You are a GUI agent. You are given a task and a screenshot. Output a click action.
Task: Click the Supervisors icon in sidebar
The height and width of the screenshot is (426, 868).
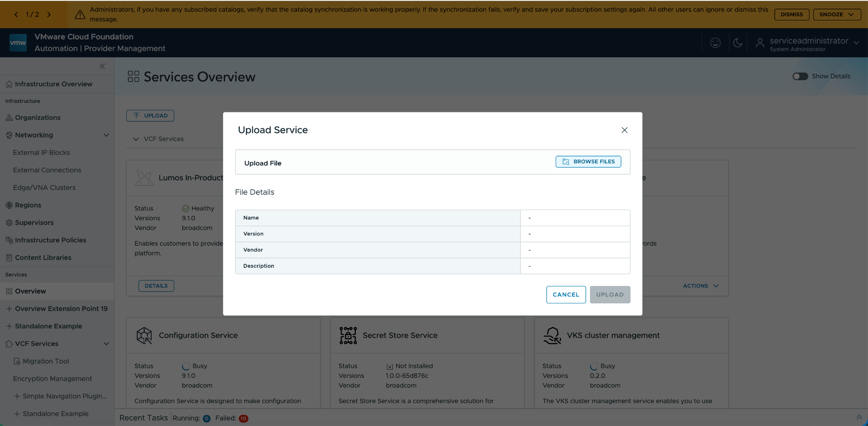9,223
